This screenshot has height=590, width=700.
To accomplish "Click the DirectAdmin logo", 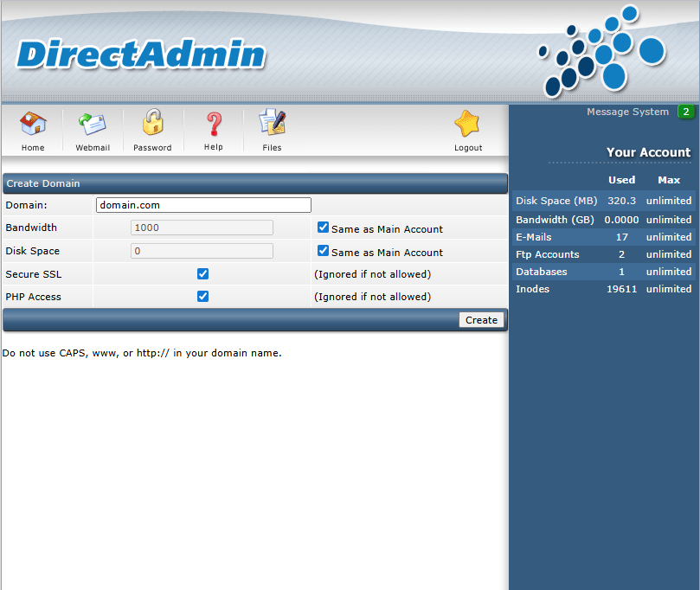I will click(141, 55).
